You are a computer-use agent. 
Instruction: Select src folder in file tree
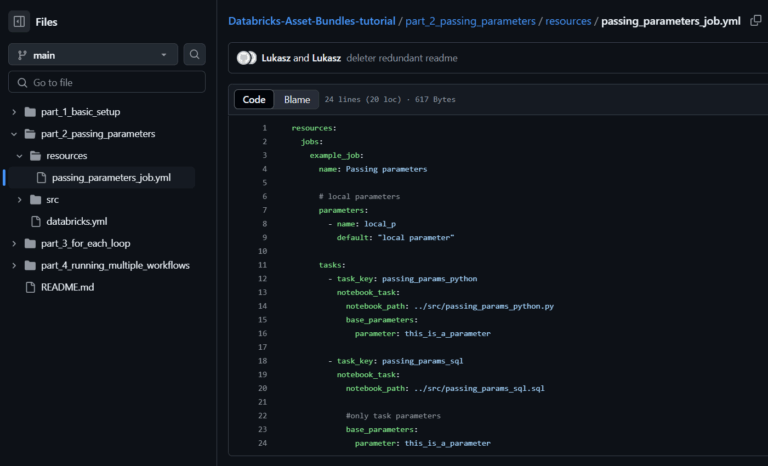click(x=52, y=199)
